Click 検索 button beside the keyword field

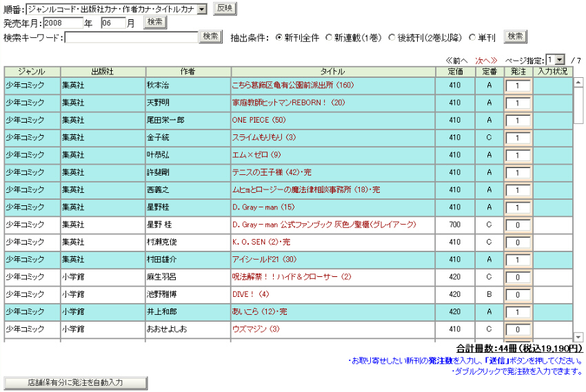pyautogui.click(x=211, y=37)
